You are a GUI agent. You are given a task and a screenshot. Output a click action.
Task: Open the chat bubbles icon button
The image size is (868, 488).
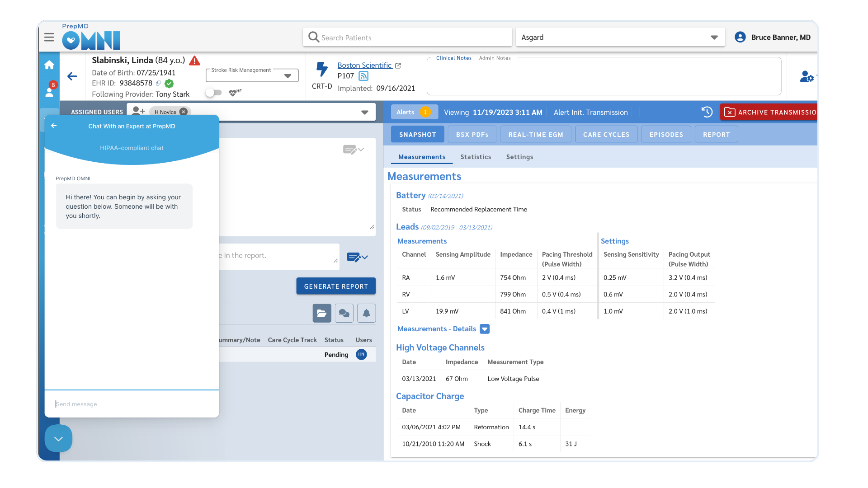(x=344, y=313)
